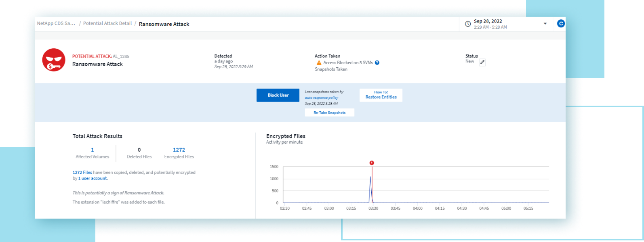The width and height of the screenshot is (644, 242).
Task: Navigate to NetApp CDS breadcrumb
Action: click(56, 23)
